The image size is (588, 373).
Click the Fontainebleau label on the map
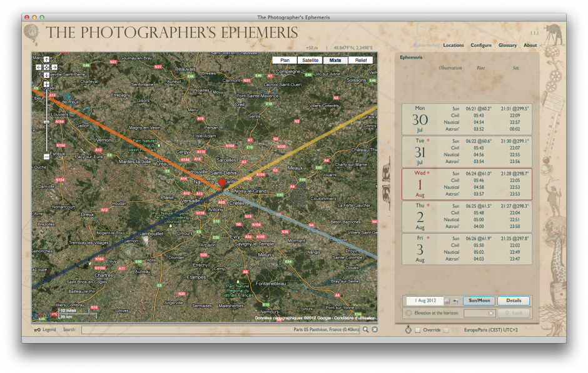coord(271,284)
